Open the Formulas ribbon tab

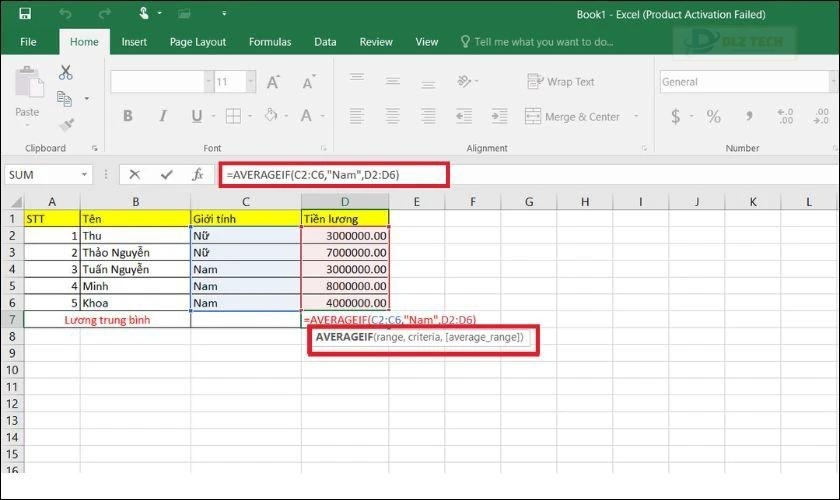270,42
